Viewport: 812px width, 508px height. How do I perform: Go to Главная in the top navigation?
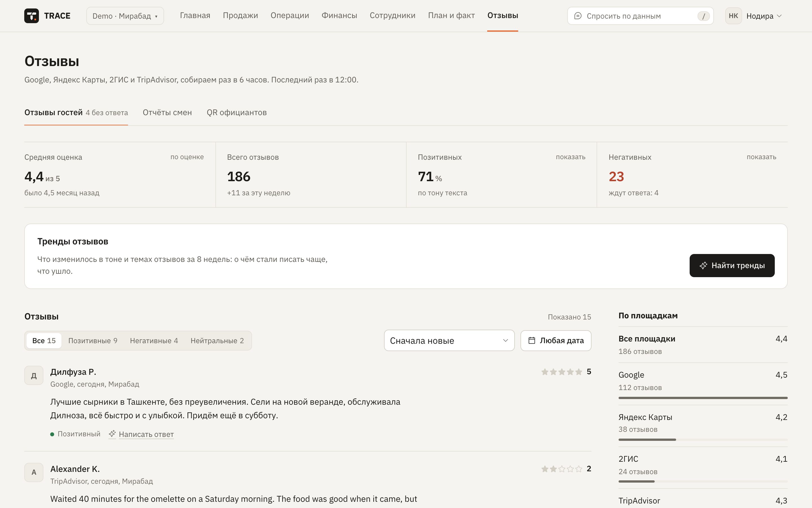195,16
